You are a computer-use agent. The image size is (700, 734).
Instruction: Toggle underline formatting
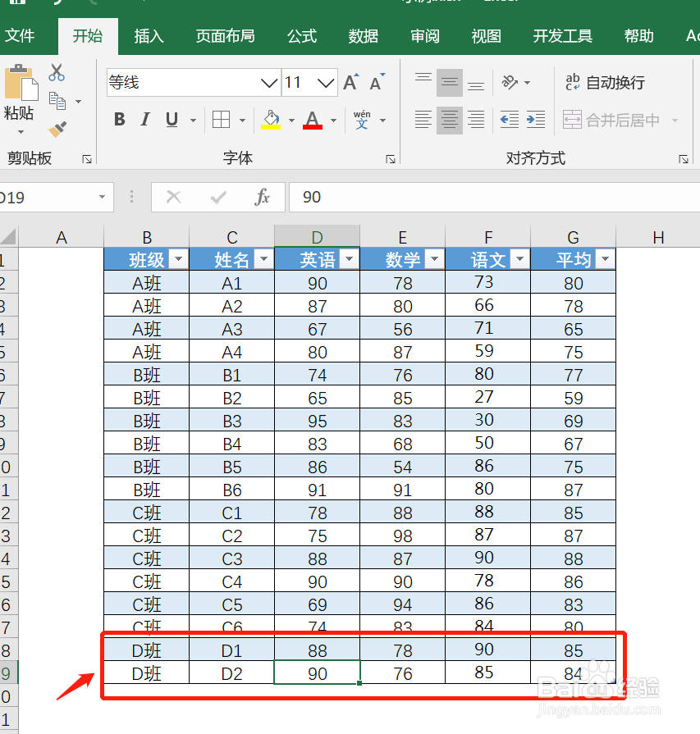pyautogui.click(x=171, y=119)
